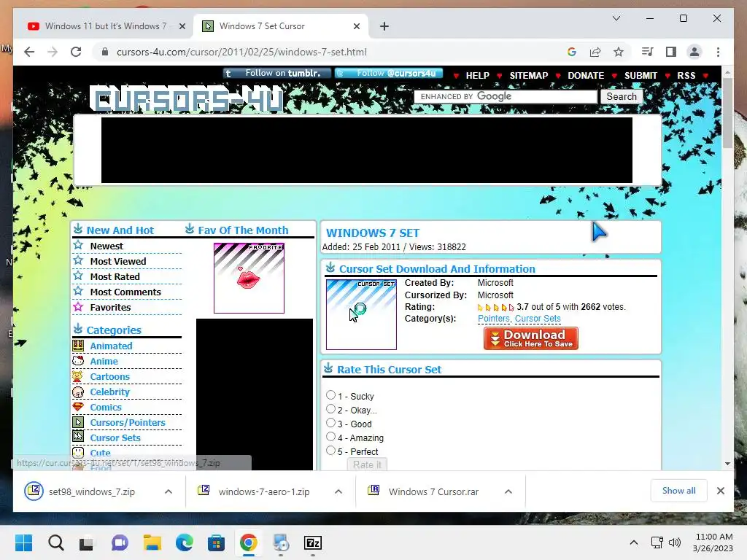The width and height of the screenshot is (747, 560).
Task: Click the Google enhanced search field
Action: (506, 97)
